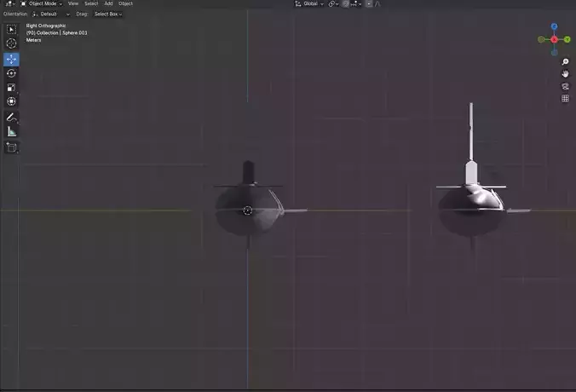Click the green Y axis gizmo handle
This screenshot has width=576, height=392.
click(x=567, y=39)
